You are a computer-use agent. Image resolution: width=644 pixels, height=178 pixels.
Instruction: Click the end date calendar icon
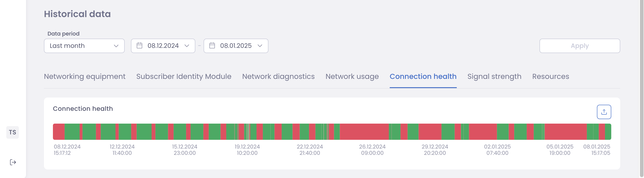(x=212, y=46)
